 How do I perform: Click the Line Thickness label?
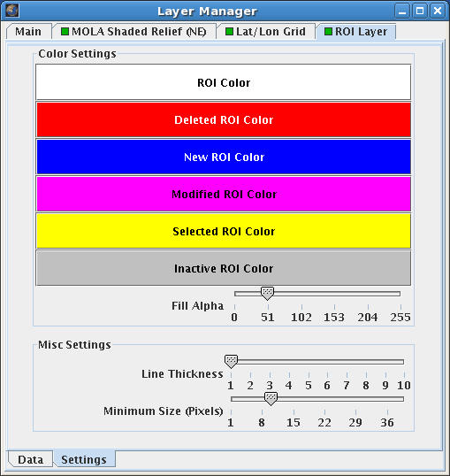tap(182, 374)
